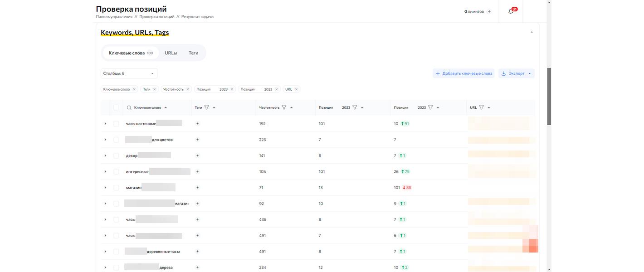The height and width of the screenshot is (272, 644).
Task: Expand the 'часы настенные' row
Action: (105, 123)
